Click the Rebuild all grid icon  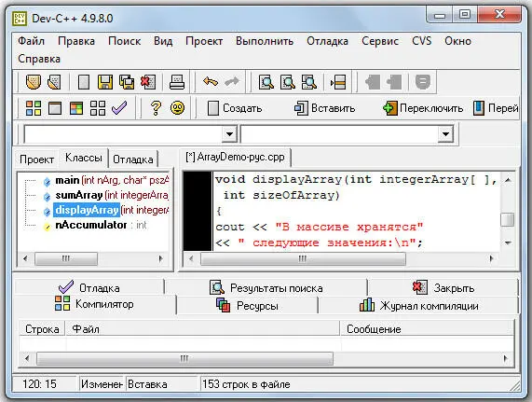coord(98,108)
